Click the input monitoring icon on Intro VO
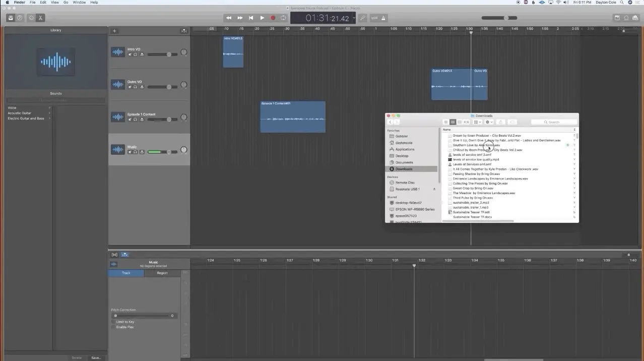Screen dimensions: 644x361 142,54
